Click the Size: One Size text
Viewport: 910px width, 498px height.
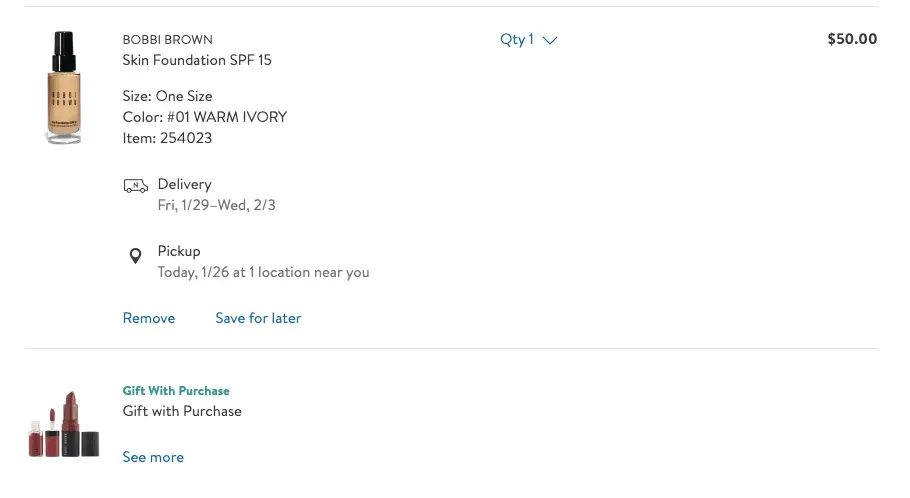[x=168, y=96]
